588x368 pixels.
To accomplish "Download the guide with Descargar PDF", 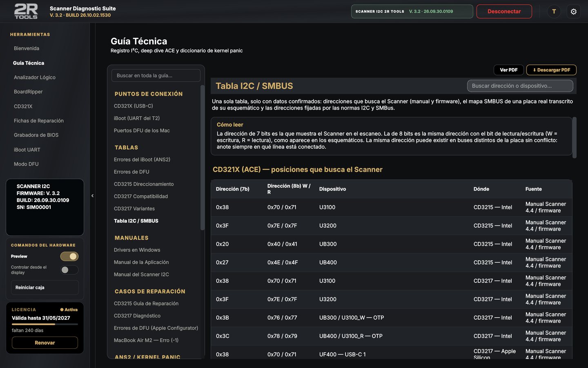I will coord(551,70).
